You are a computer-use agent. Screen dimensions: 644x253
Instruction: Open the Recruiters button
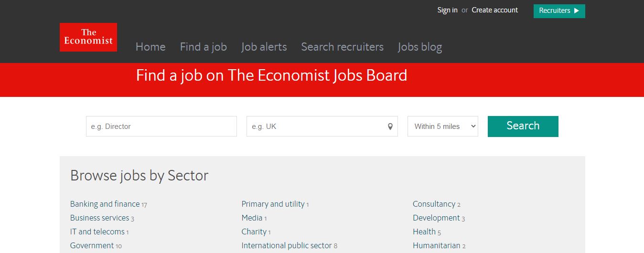tap(559, 11)
